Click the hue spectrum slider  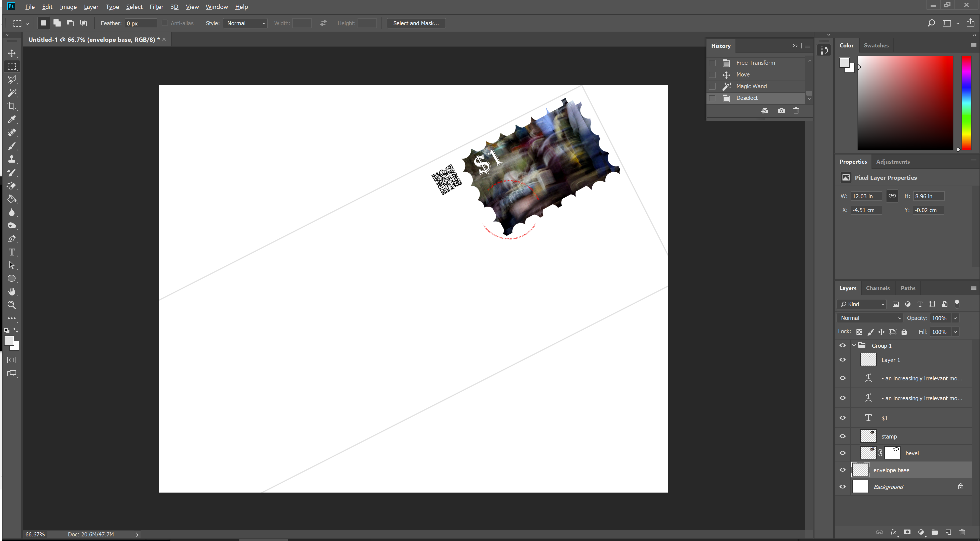coord(966,103)
